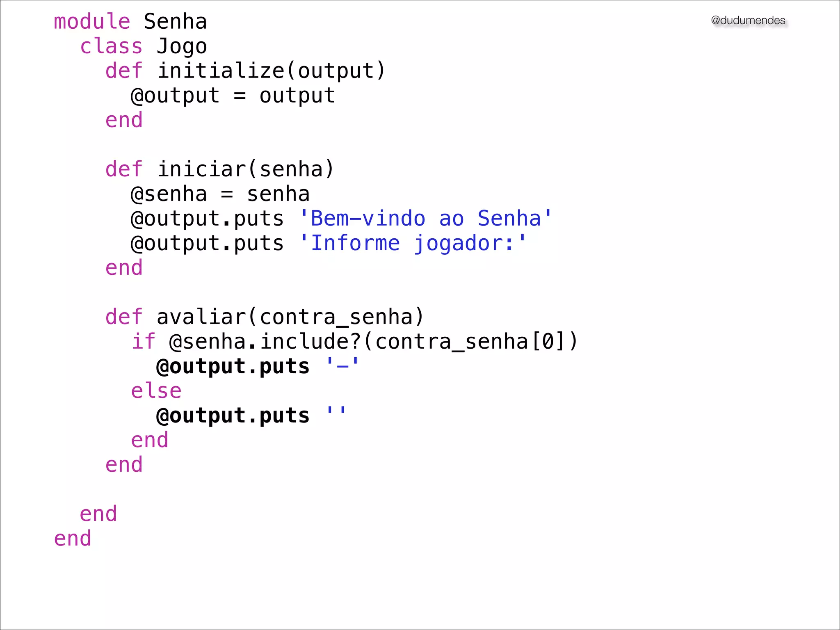Click the class name 'Jogo'
Image resolution: width=840 pixels, height=630 pixels.
pos(182,46)
